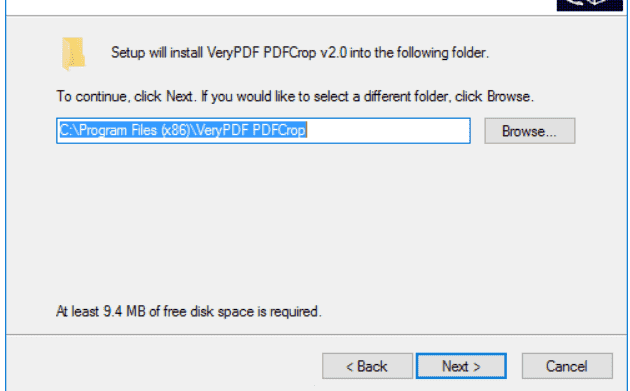Focus the installation folder path field
Screen dimensions: 630x391
[x=264, y=131]
